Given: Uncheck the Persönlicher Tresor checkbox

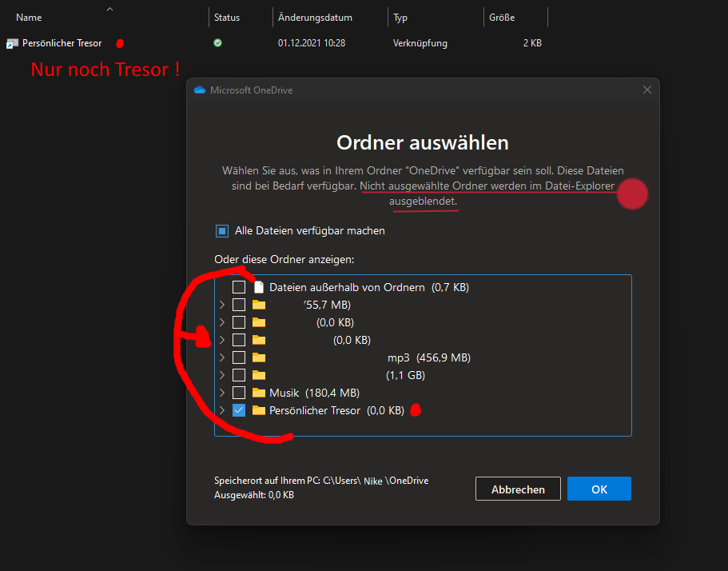Looking at the screenshot, I should tap(239, 411).
